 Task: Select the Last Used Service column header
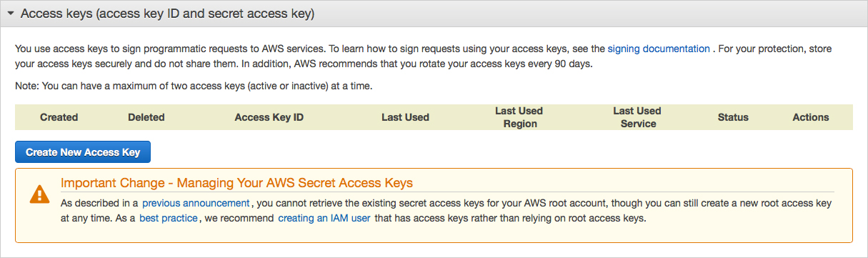[x=637, y=117]
